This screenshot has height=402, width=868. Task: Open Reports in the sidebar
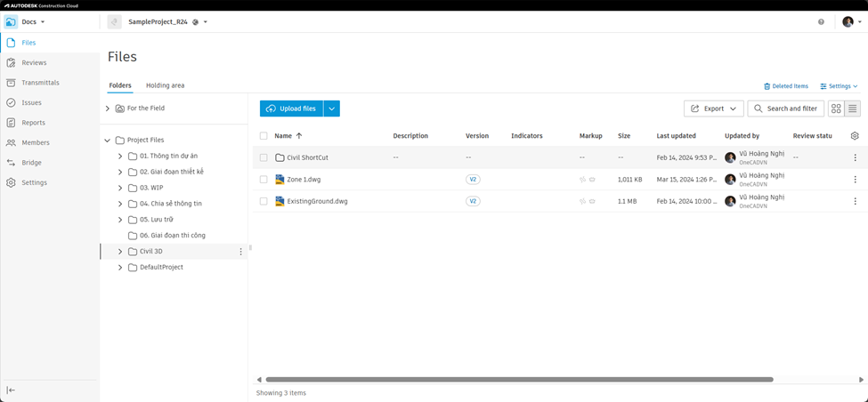(x=33, y=122)
